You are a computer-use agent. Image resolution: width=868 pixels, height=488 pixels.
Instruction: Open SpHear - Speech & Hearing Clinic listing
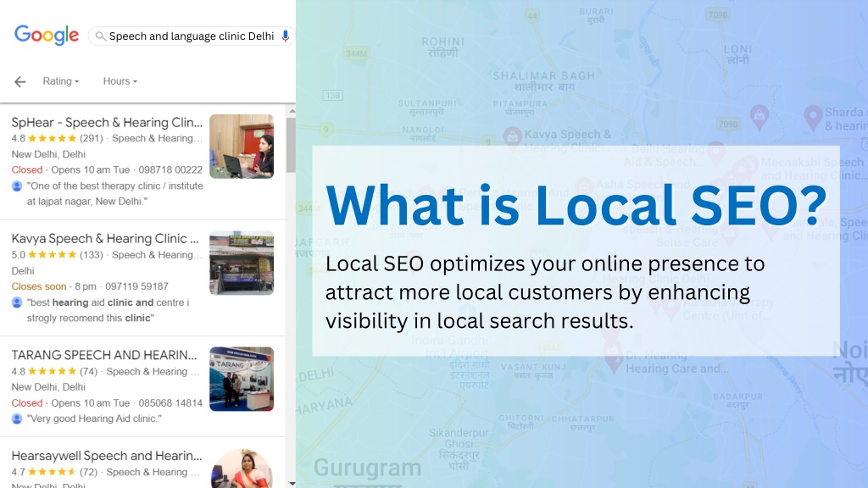(x=107, y=122)
